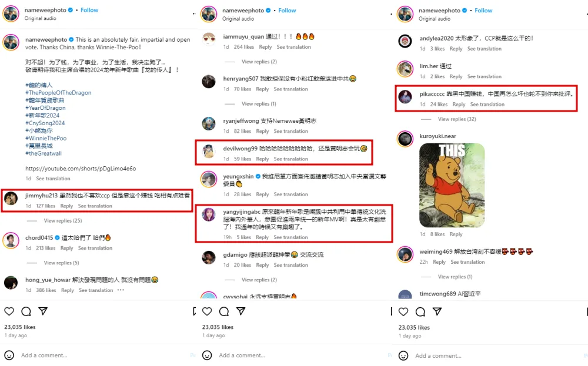Share post via paper plane icon in right panel

pos(437,311)
